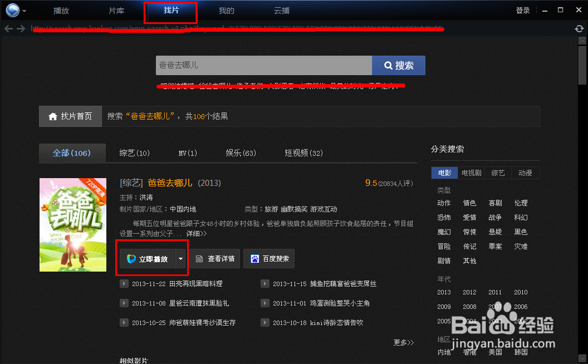The width and height of the screenshot is (588, 364).
Task: Click 更多>> to show more episodes
Action: pos(403,342)
